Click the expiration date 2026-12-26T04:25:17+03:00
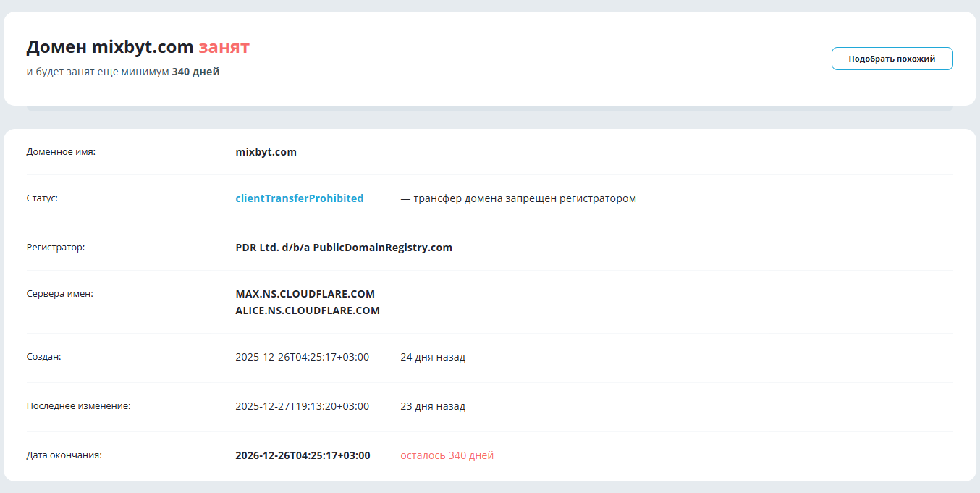 [303, 455]
